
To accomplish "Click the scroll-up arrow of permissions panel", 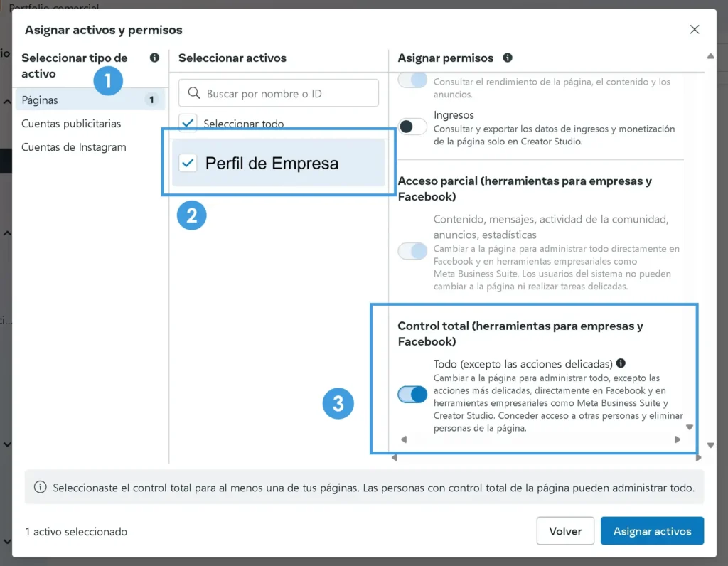I will 710,56.
